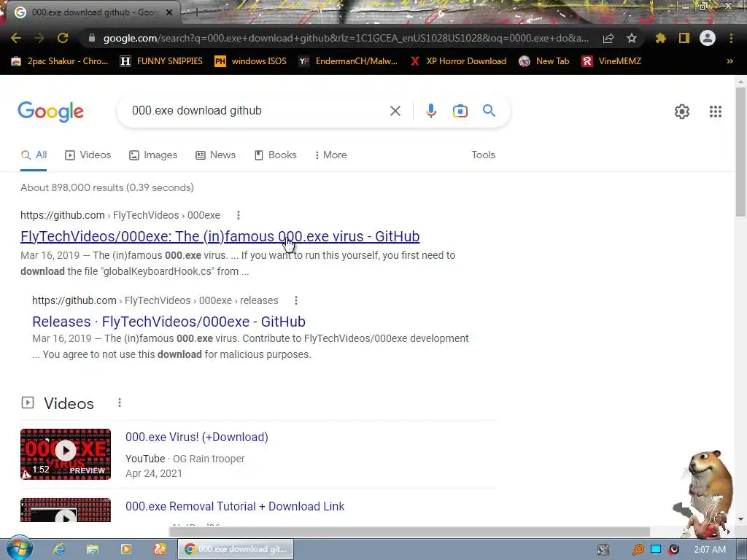Viewport: 747px width, 560px height.
Task: Reload the page with the refresh icon
Action: pyautogui.click(x=63, y=38)
